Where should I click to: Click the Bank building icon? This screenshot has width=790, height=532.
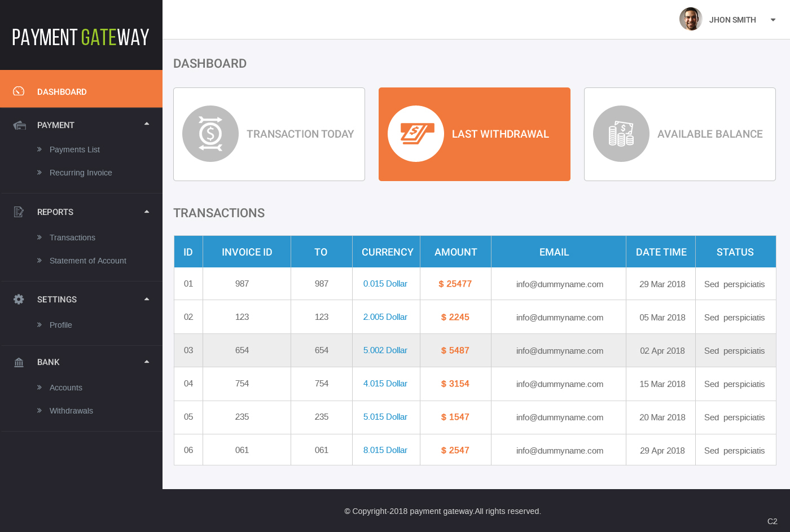pyautogui.click(x=19, y=362)
